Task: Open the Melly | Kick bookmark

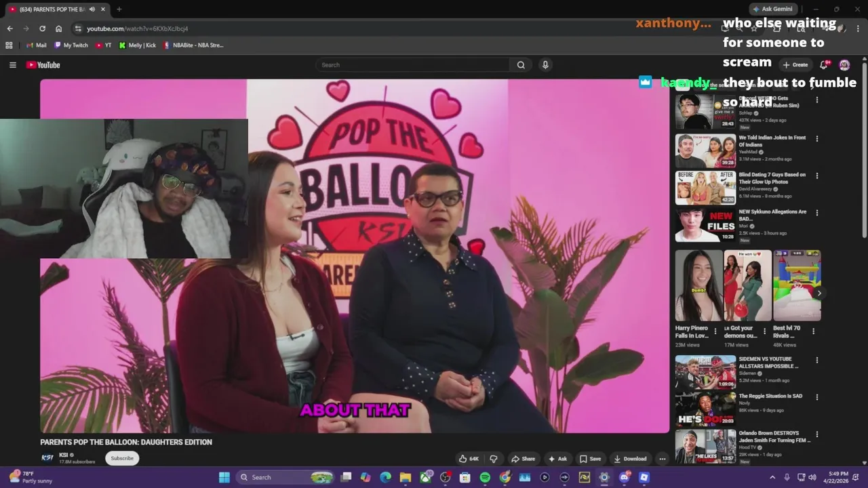Action: coord(138,45)
